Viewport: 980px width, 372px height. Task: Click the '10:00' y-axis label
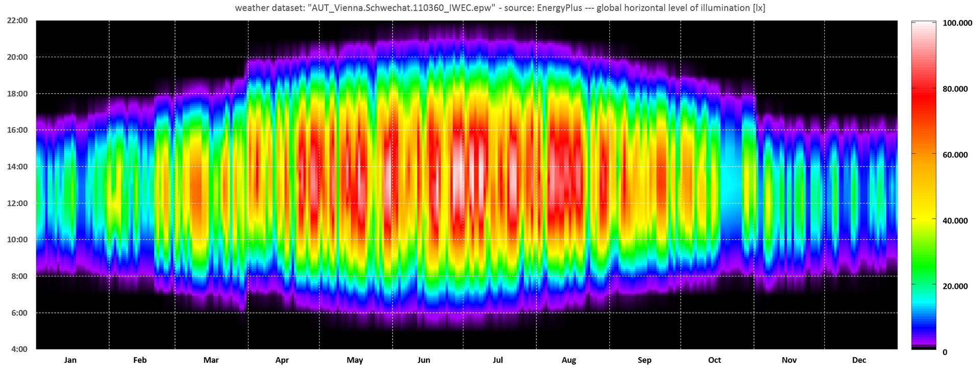click(17, 240)
